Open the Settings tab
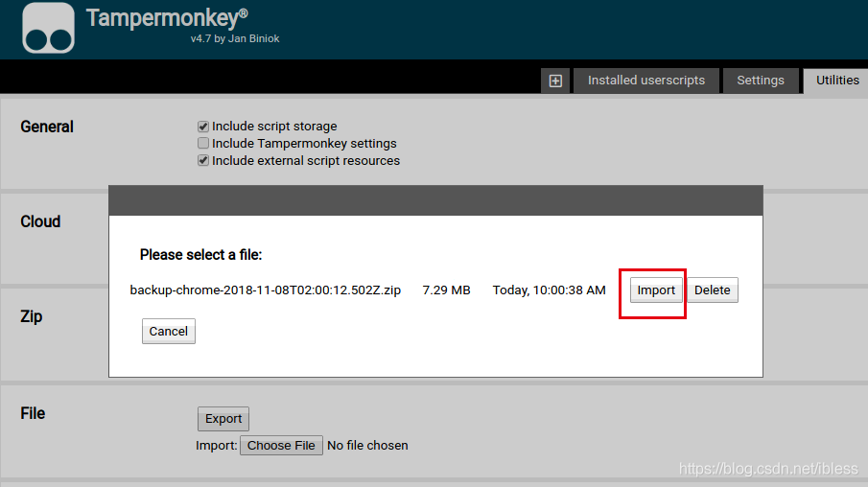 coord(760,81)
